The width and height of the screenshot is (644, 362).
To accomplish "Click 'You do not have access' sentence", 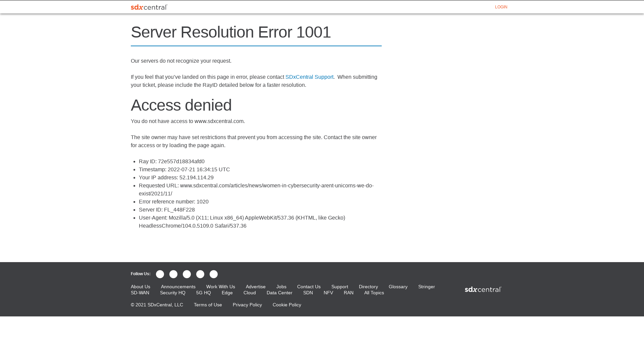I will click(188, 121).
